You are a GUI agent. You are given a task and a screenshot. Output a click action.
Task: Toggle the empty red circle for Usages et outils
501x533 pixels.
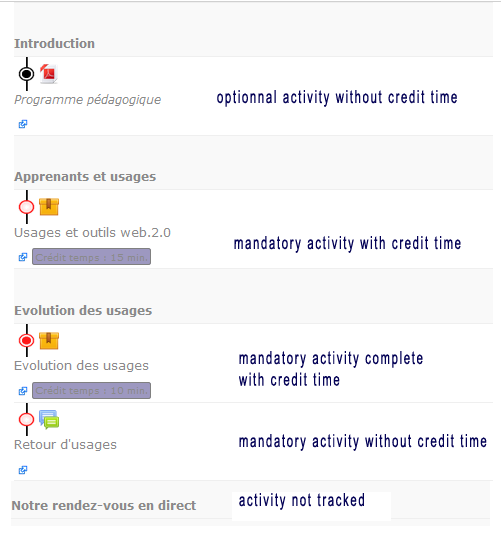[27, 207]
